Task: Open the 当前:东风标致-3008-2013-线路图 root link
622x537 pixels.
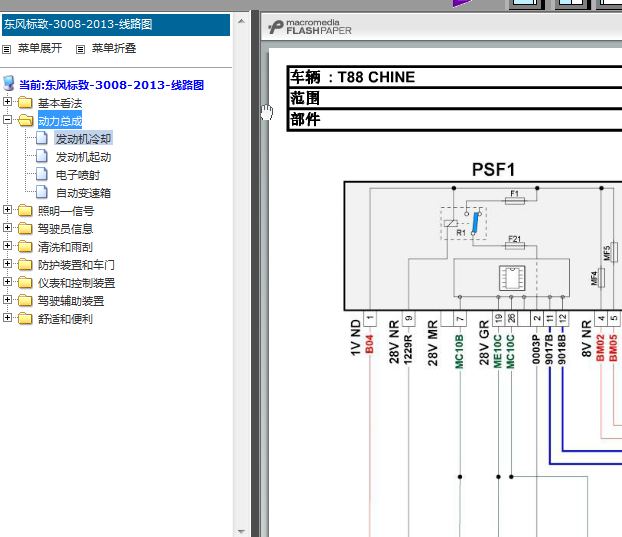Action: click(111, 85)
